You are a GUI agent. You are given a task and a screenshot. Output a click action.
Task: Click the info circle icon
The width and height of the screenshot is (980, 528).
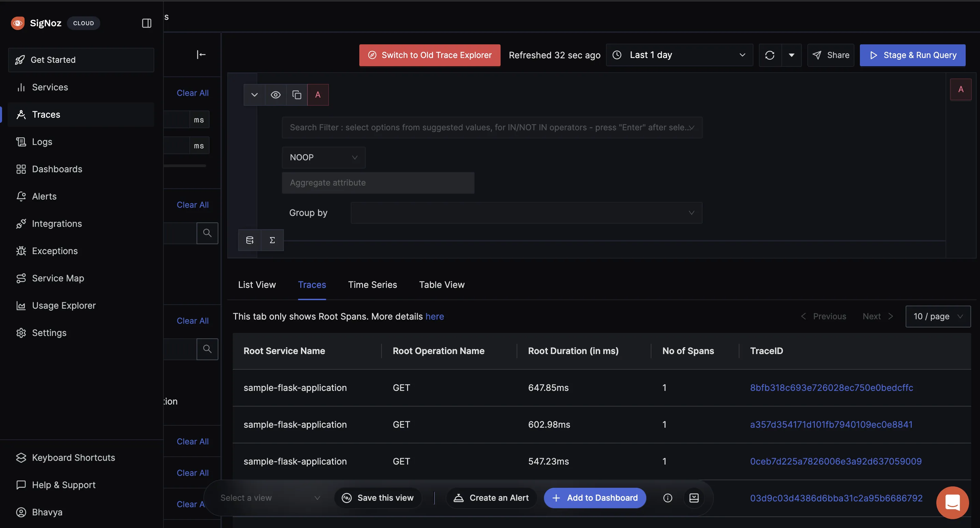tap(667, 498)
